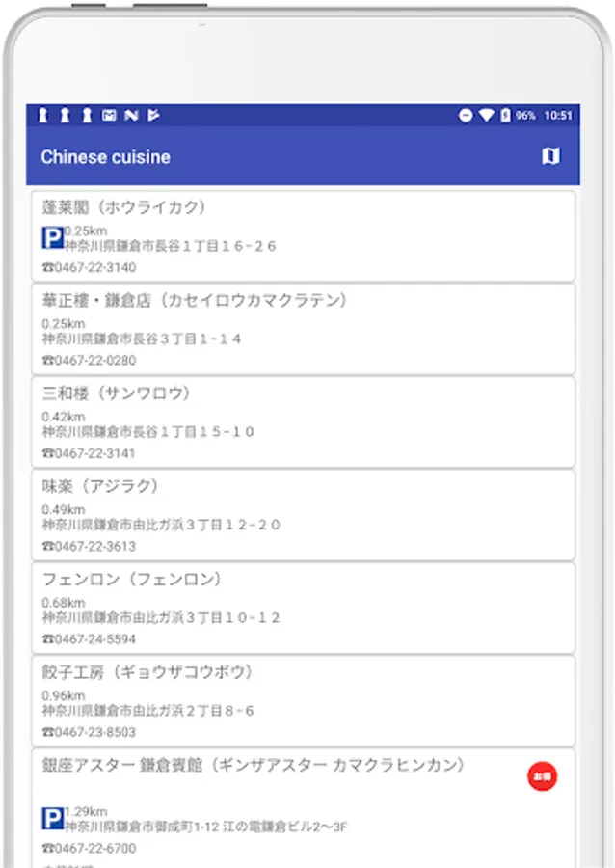Tap the telephone symbol for 味楽
The height and width of the screenshot is (868, 615).
[47, 547]
